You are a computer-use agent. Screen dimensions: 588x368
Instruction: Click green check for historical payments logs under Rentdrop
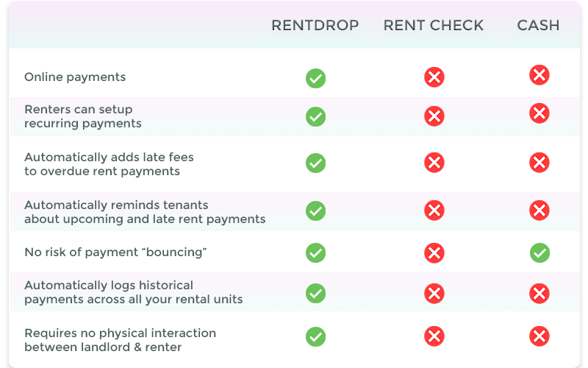[x=315, y=293]
